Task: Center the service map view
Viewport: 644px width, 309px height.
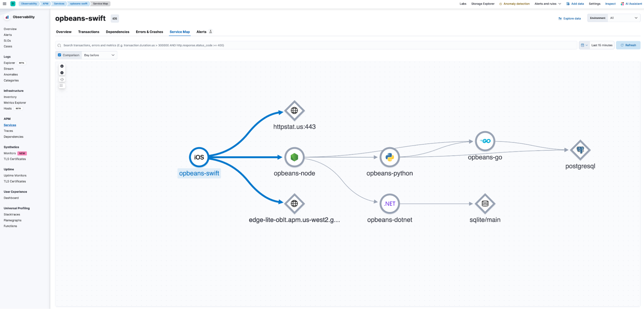Action: pos(62,79)
